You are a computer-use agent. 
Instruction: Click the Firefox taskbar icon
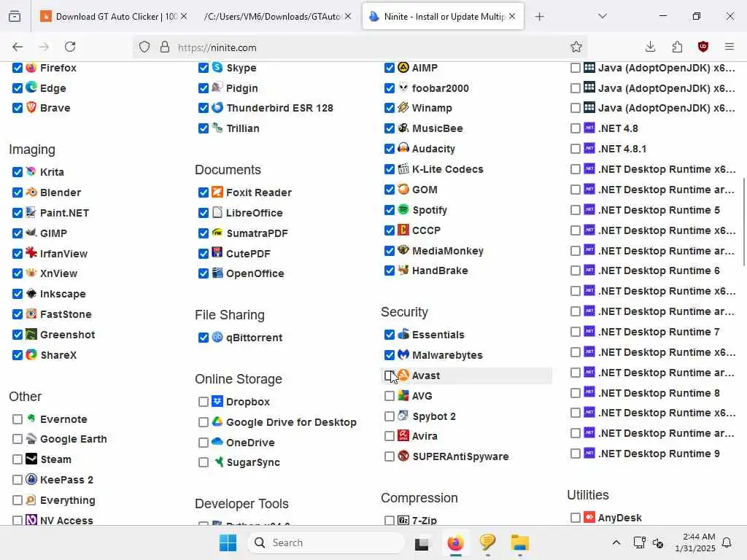pyautogui.click(x=455, y=542)
